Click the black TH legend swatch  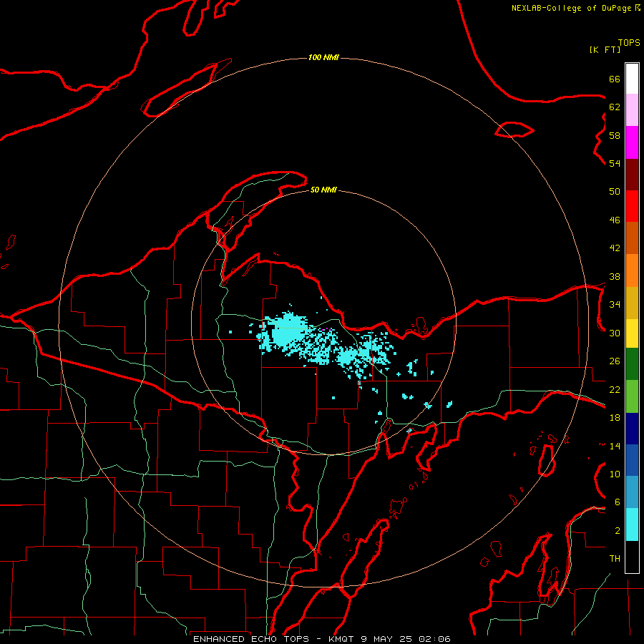point(632,557)
